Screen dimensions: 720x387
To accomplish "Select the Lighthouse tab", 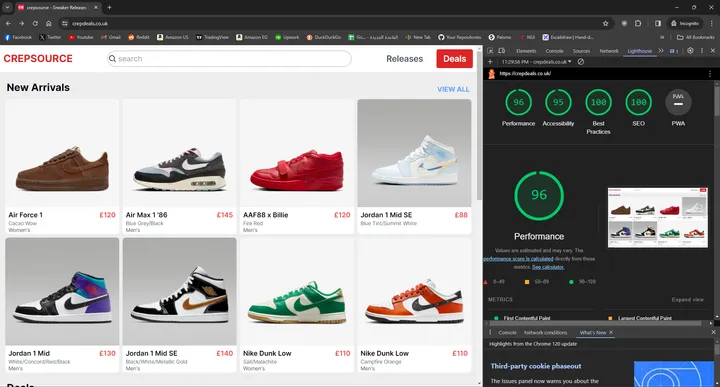I will click(x=640, y=51).
